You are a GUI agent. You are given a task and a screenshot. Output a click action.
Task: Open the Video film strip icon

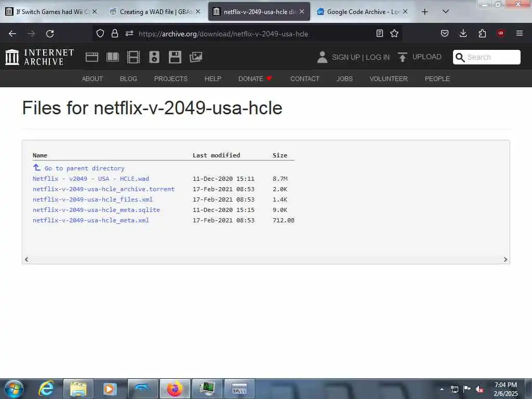click(134, 57)
